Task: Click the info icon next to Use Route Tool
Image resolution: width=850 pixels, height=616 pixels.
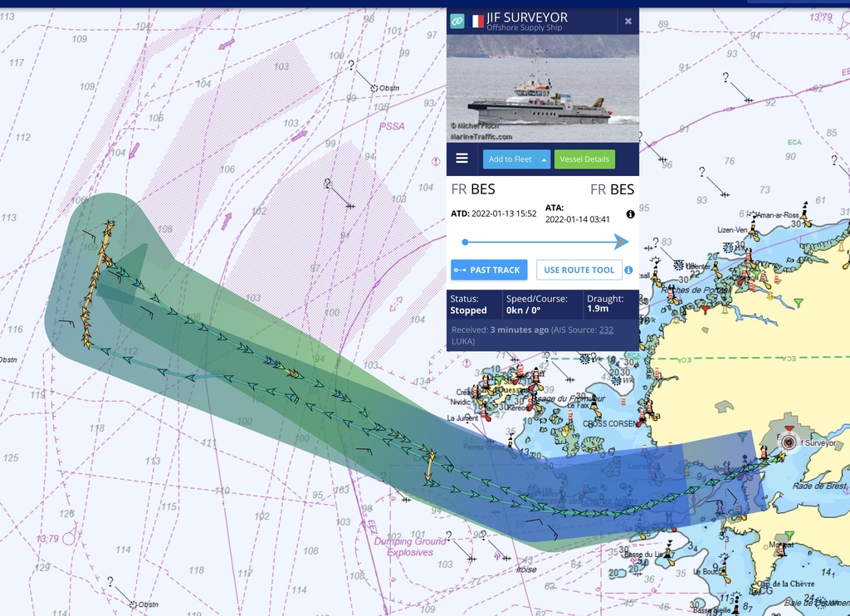Action: tap(629, 270)
